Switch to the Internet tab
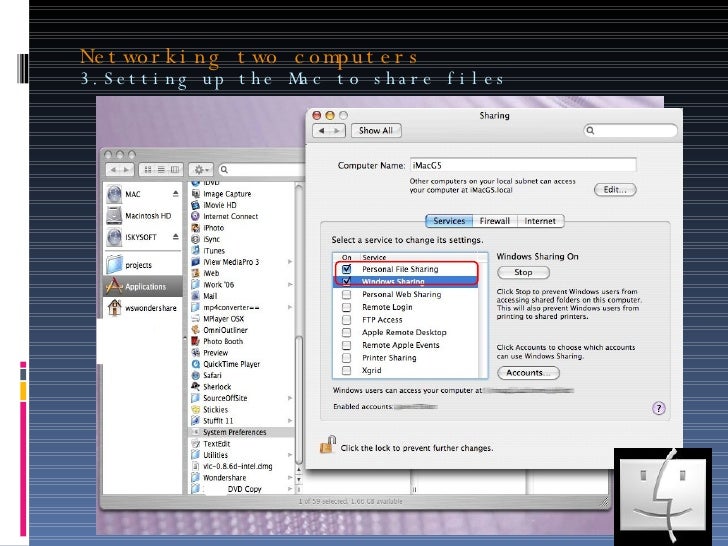The width and height of the screenshot is (728, 546). point(540,221)
